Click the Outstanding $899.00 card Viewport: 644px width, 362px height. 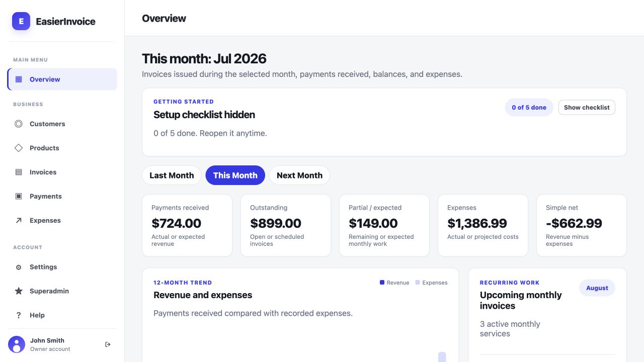[286, 225]
